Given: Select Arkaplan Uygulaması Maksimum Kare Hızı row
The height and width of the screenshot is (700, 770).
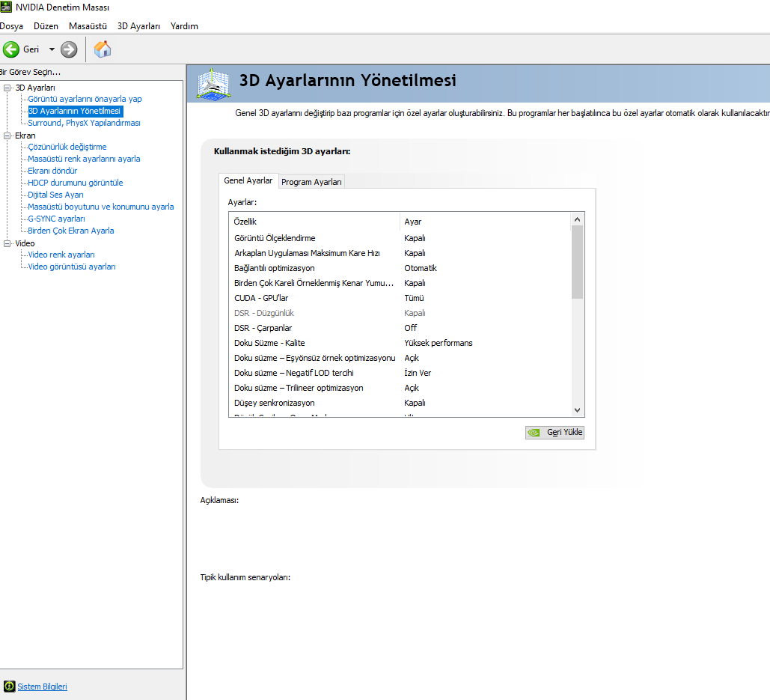Looking at the screenshot, I should (400, 253).
